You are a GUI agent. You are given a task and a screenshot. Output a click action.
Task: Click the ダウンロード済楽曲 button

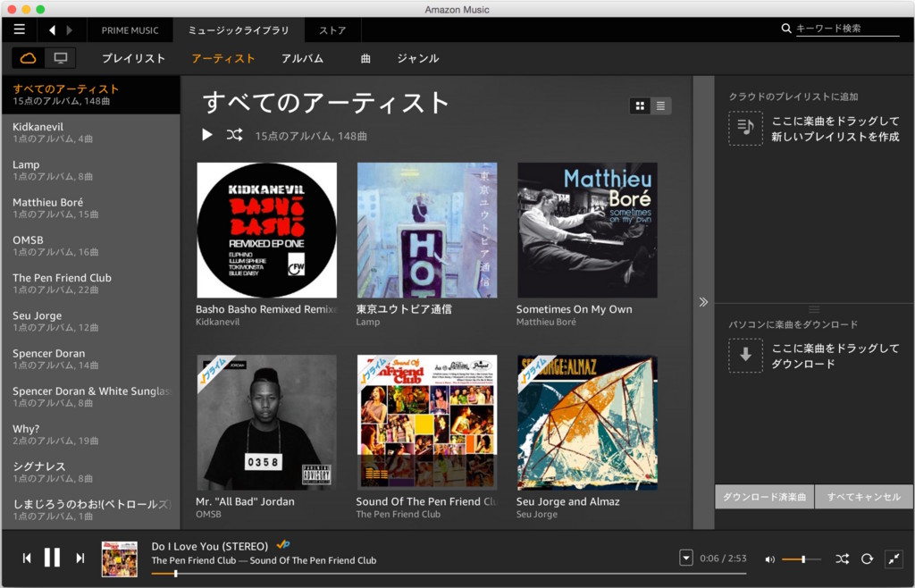(765, 497)
